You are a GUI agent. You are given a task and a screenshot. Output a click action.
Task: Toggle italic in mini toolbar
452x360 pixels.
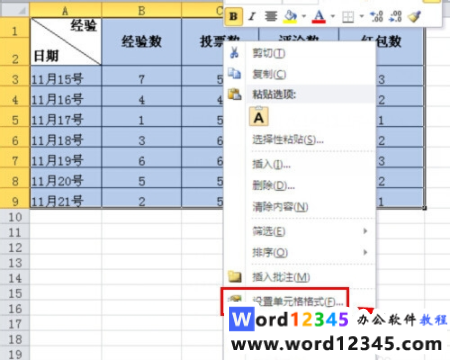point(252,16)
